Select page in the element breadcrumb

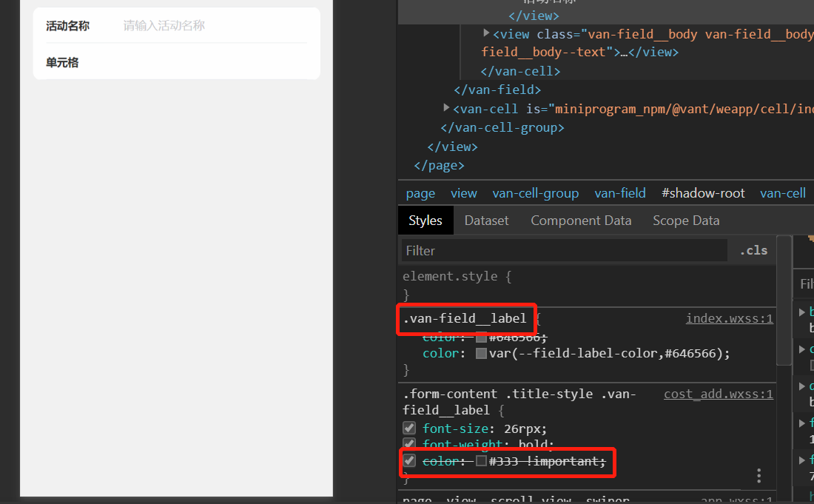click(420, 192)
